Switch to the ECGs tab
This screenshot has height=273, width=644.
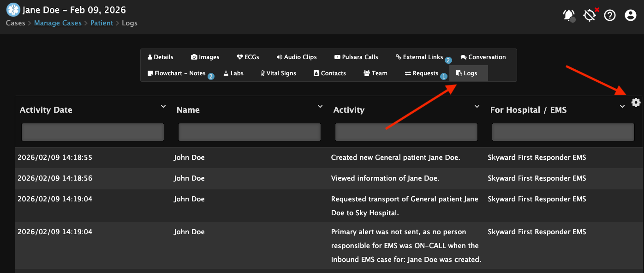[x=248, y=57]
